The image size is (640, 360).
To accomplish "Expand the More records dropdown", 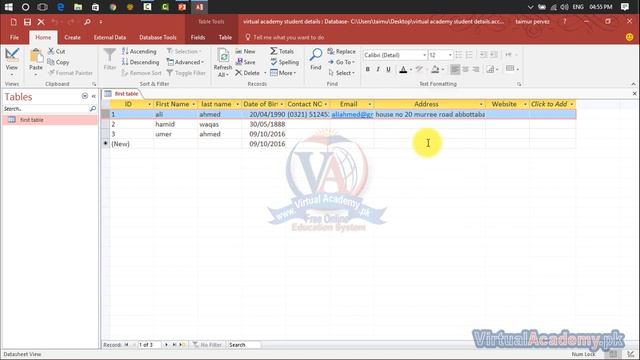I will click(x=283, y=73).
